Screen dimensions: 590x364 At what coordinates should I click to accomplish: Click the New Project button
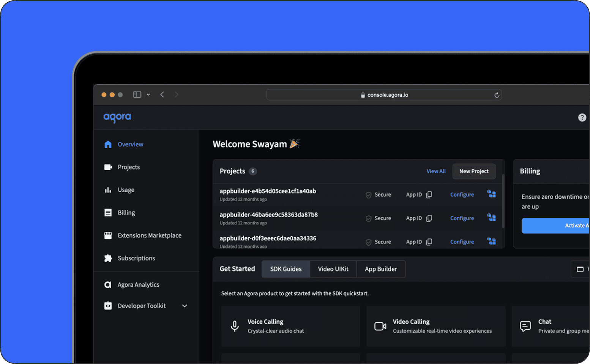pyautogui.click(x=474, y=171)
